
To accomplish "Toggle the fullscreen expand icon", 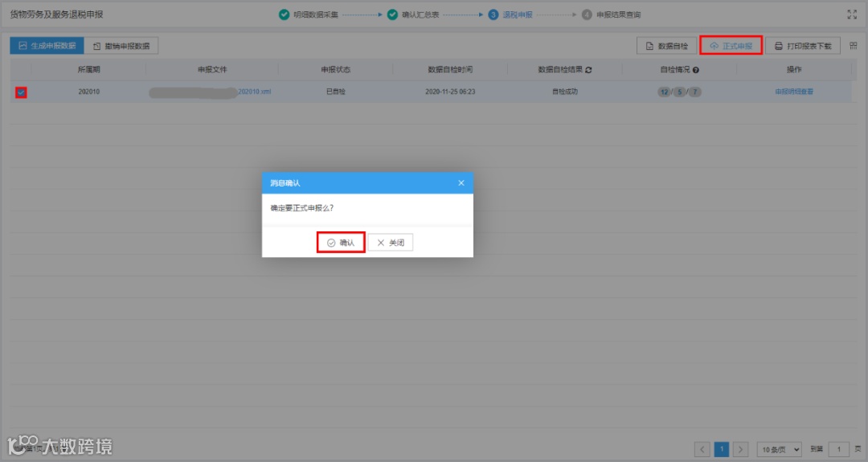I will [x=852, y=15].
